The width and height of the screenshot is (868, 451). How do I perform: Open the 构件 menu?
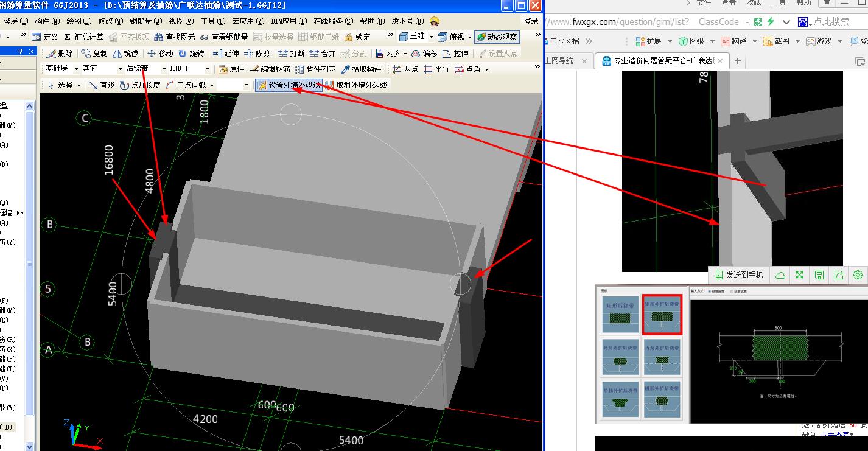pos(47,21)
